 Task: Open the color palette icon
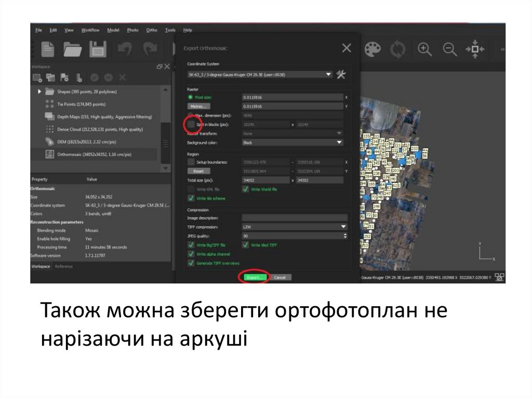coord(373,49)
